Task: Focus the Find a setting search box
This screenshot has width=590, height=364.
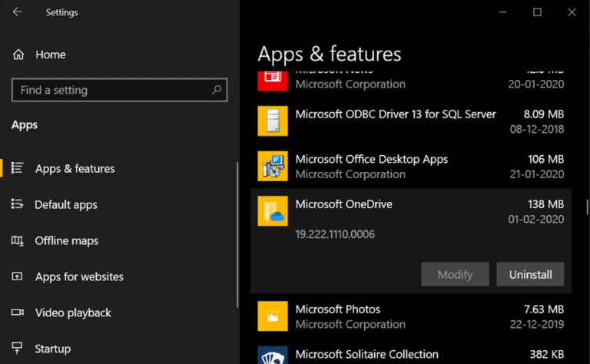Action: pyautogui.click(x=119, y=90)
